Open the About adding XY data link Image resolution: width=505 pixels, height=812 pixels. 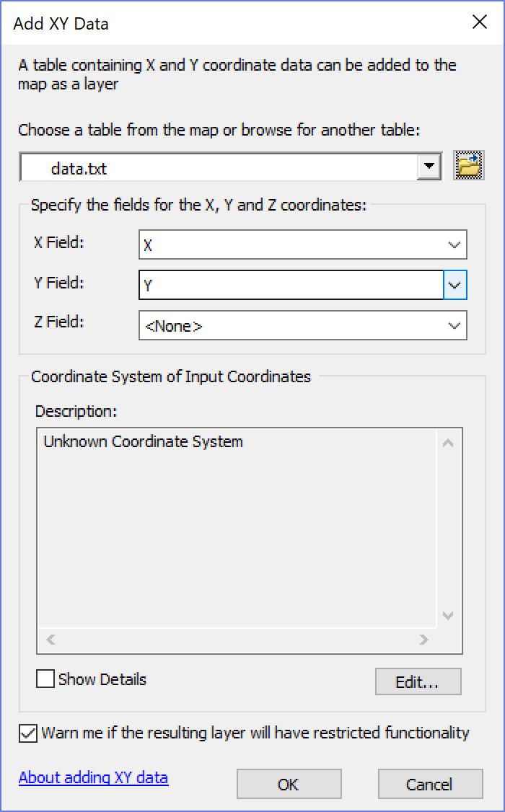93,777
